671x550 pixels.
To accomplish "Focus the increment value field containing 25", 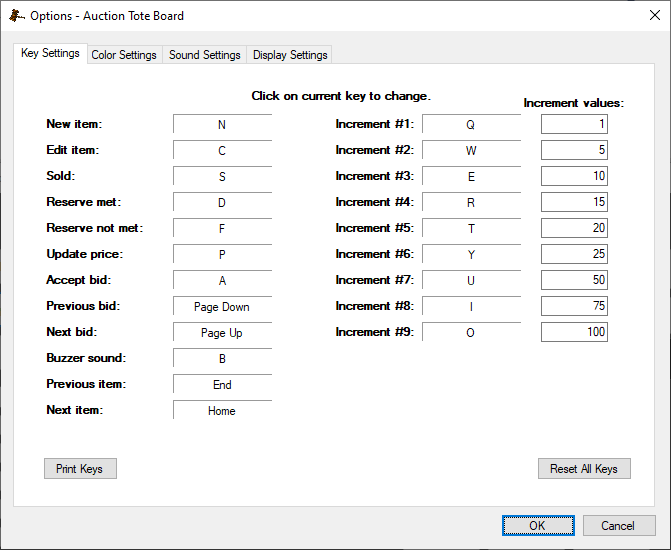I will [574, 254].
